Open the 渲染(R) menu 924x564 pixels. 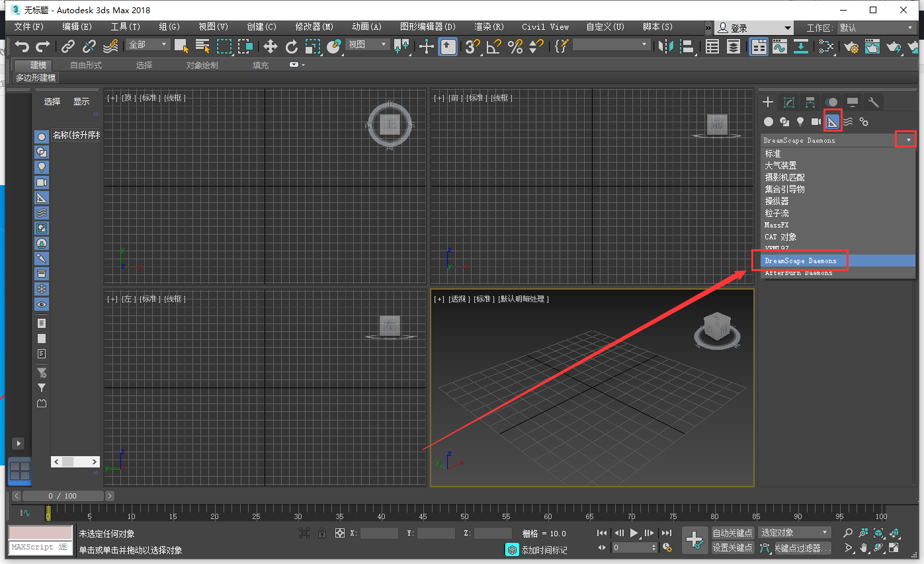pyautogui.click(x=489, y=27)
